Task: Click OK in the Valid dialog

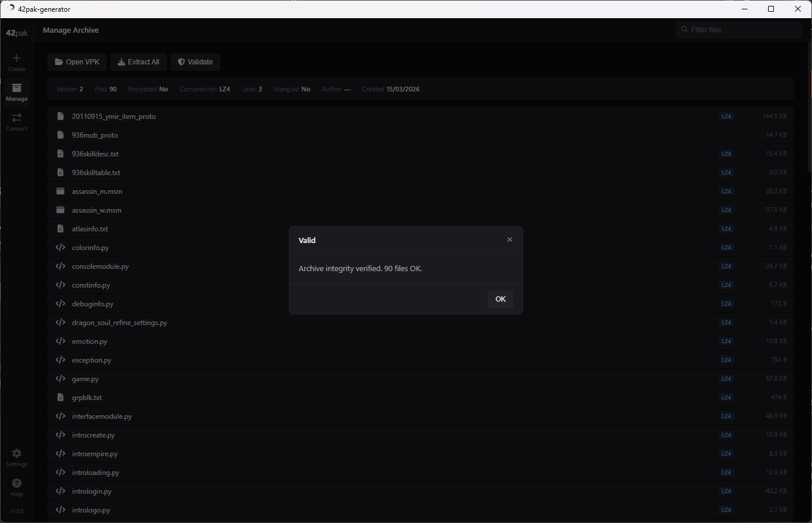Action: [x=500, y=299]
